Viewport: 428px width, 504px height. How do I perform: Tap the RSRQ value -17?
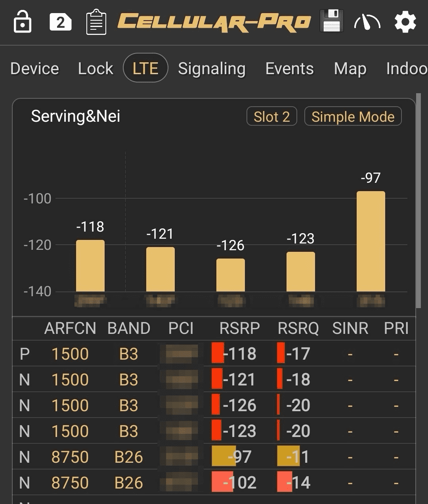[298, 354]
